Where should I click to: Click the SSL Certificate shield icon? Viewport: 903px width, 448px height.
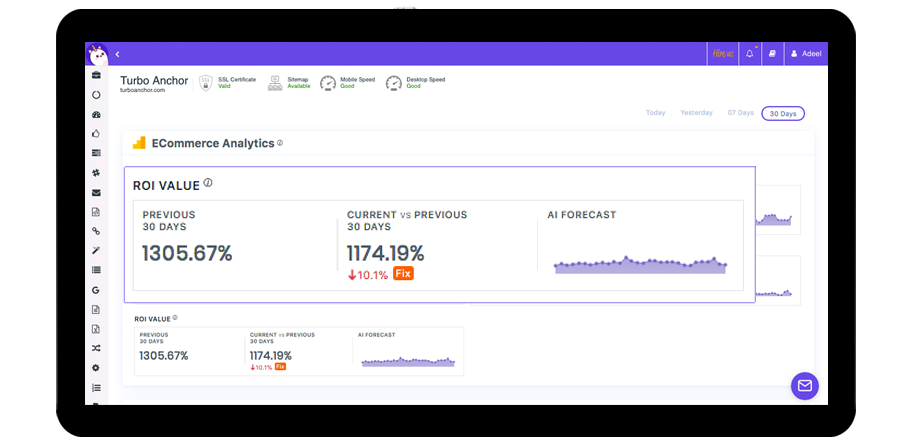205,83
